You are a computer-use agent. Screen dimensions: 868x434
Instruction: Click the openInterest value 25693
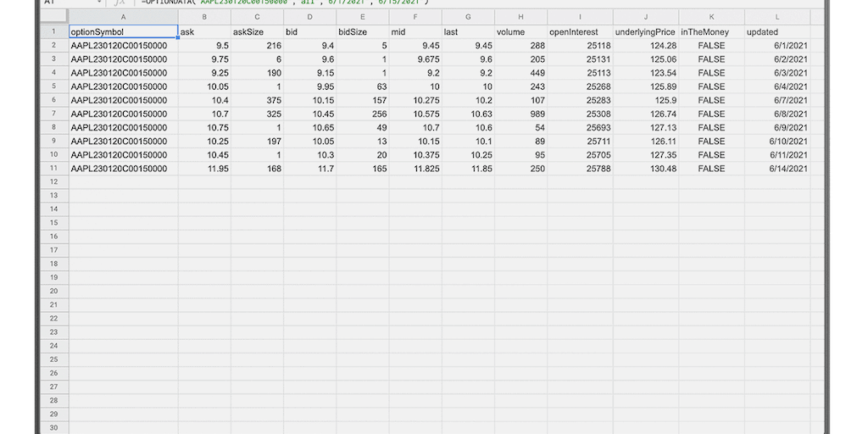[x=580, y=128]
